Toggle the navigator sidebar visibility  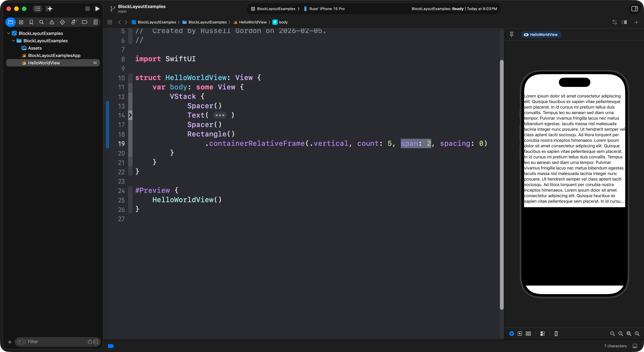pyautogui.click(x=38, y=9)
